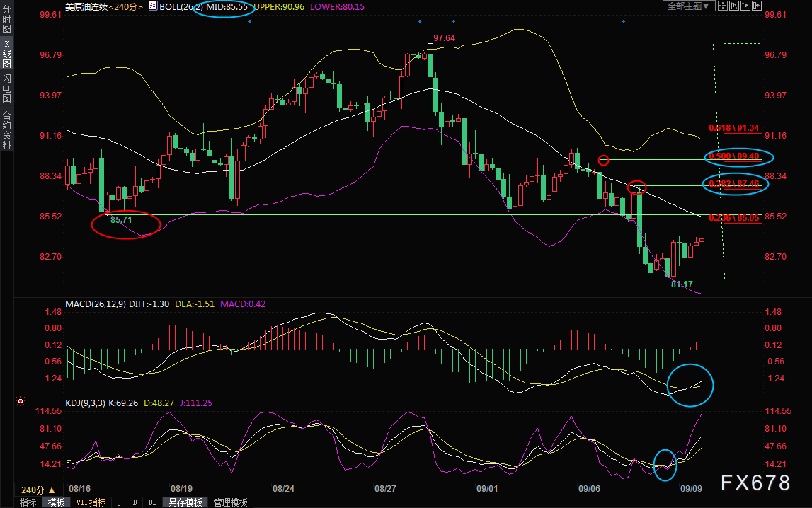Click the chart play-forward icon
The height and width of the screenshot is (508, 812).
coord(745,6)
